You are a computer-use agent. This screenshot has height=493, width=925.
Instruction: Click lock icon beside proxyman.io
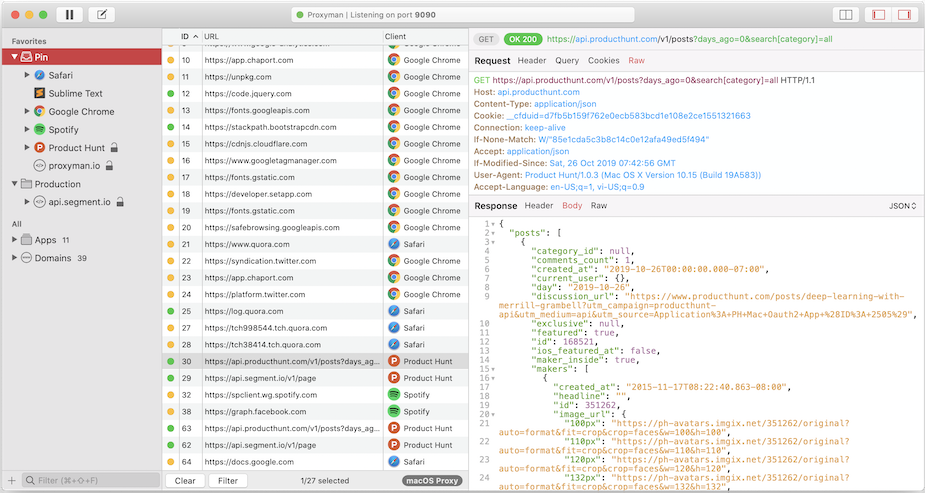click(109, 166)
